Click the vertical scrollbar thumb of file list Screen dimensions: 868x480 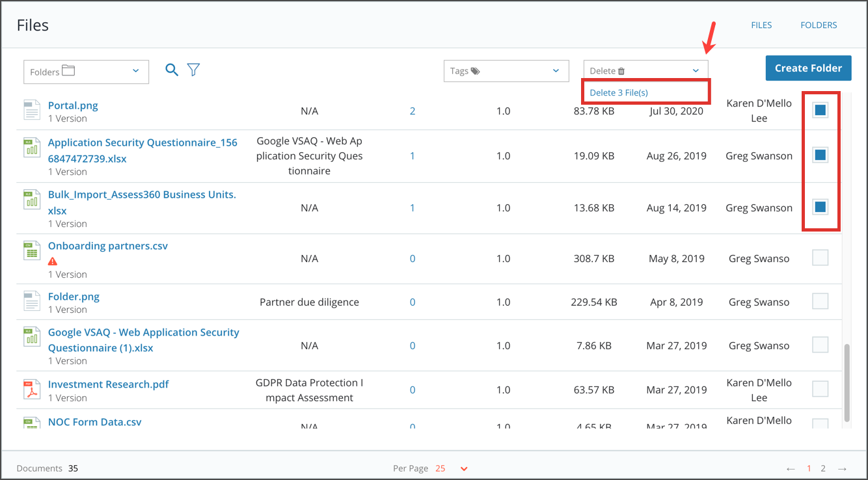point(847,383)
